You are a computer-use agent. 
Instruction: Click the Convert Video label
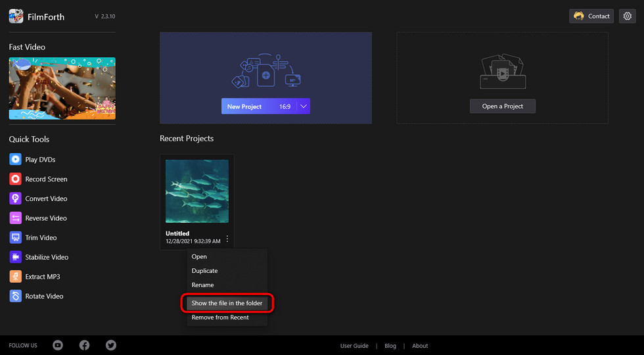coord(46,199)
